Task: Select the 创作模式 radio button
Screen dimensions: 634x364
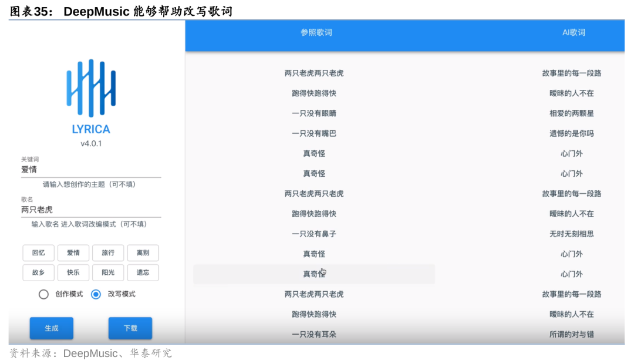Action: [x=43, y=294]
